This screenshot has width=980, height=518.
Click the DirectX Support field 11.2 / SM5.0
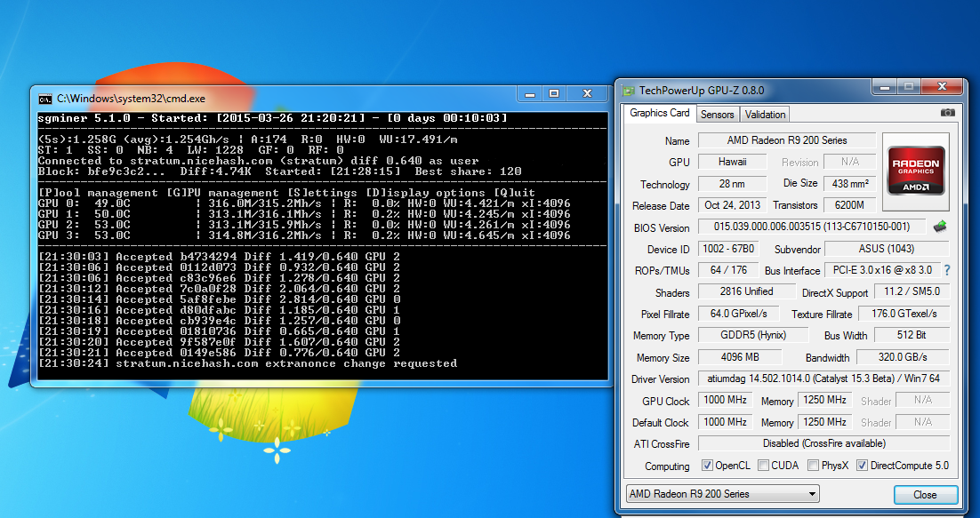coord(912,291)
